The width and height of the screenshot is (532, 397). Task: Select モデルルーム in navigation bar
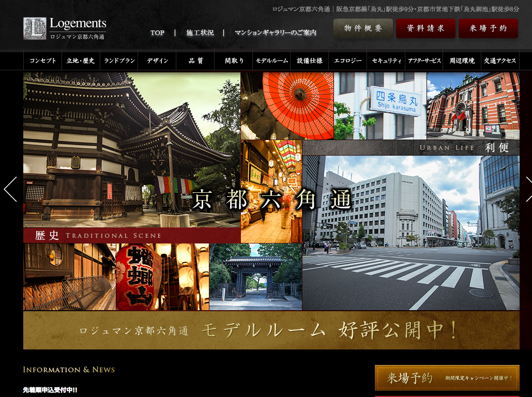coord(272,60)
